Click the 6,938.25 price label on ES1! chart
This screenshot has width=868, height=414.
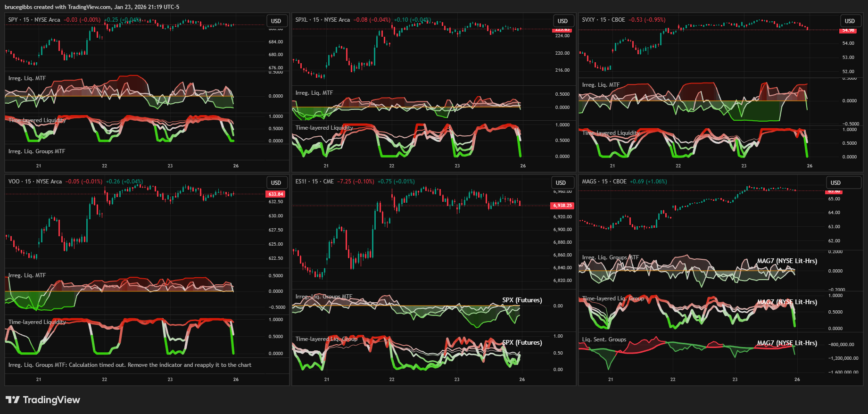click(562, 206)
